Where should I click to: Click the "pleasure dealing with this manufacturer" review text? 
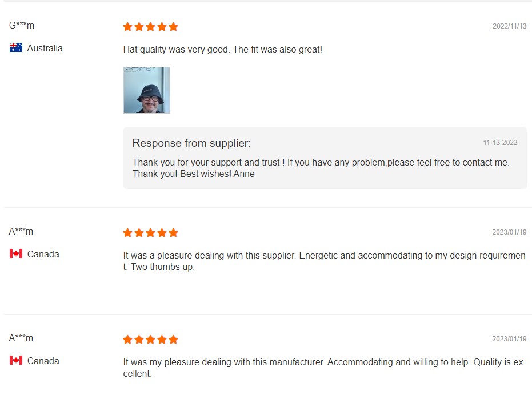tap(323, 368)
